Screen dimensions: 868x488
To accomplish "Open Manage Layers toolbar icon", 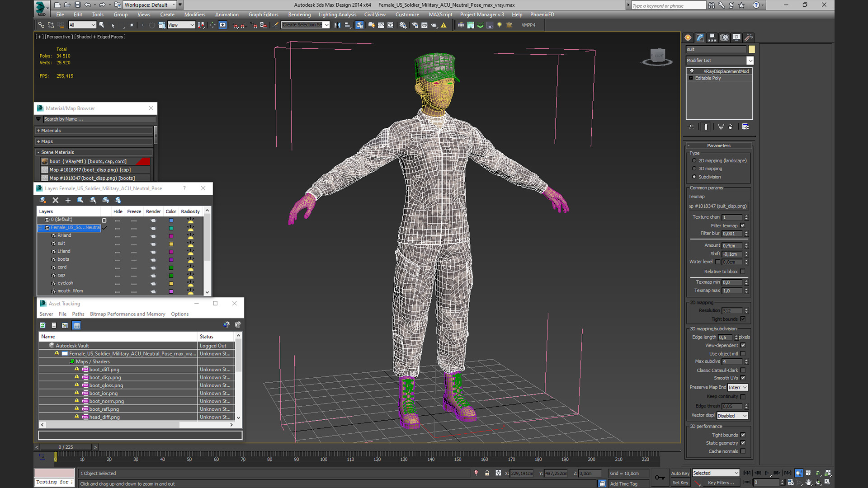I will pyautogui.click(x=359, y=25).
